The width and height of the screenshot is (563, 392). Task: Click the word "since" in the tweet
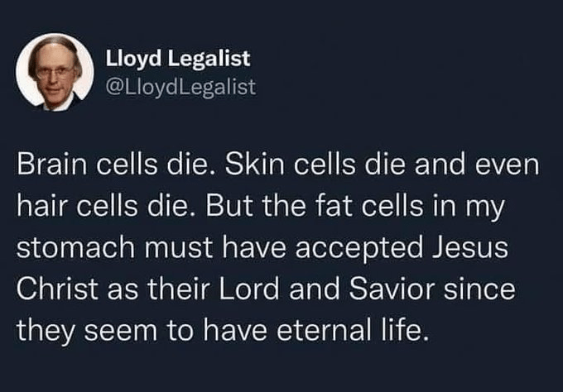pos(476,291)
